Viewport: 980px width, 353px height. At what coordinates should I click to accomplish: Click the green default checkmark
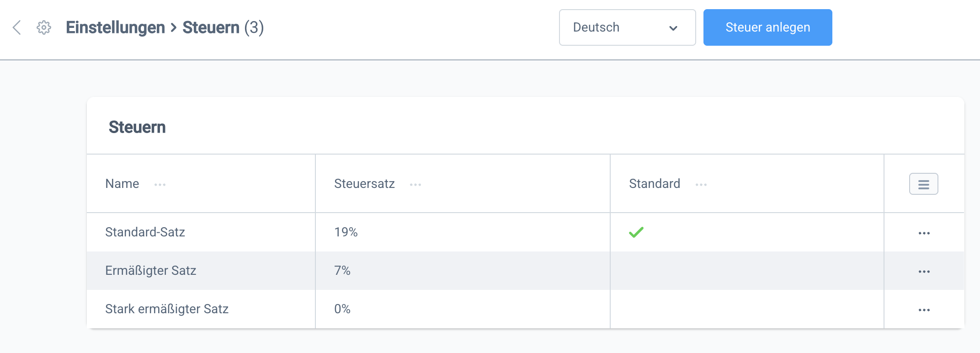pyautogui.click(x=636, y=232)
